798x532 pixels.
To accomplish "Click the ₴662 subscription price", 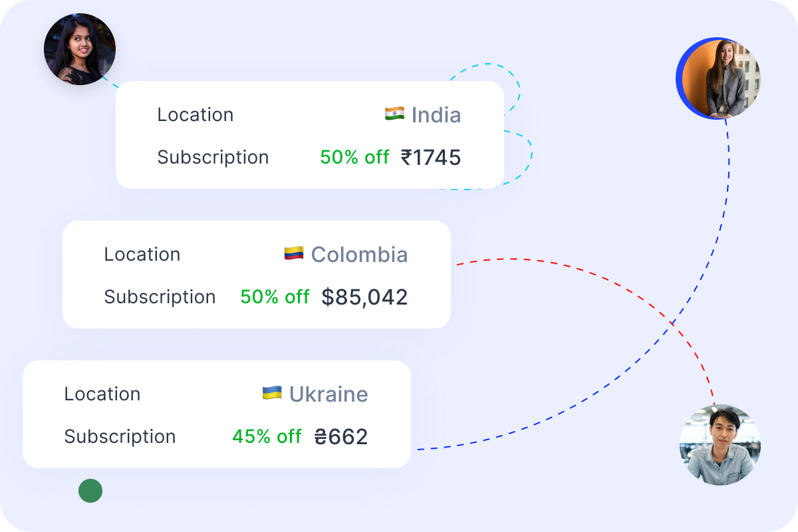I will 341,437.
